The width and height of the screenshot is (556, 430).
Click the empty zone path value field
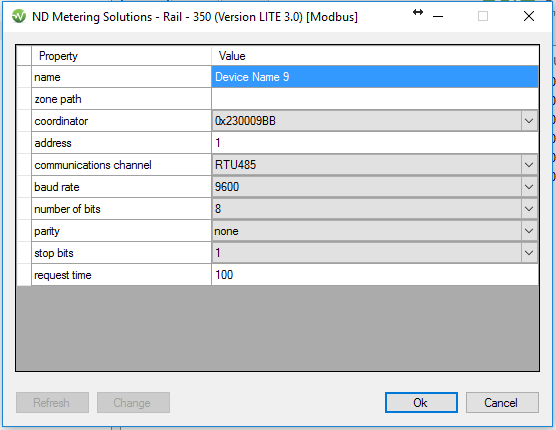point(375,99)
